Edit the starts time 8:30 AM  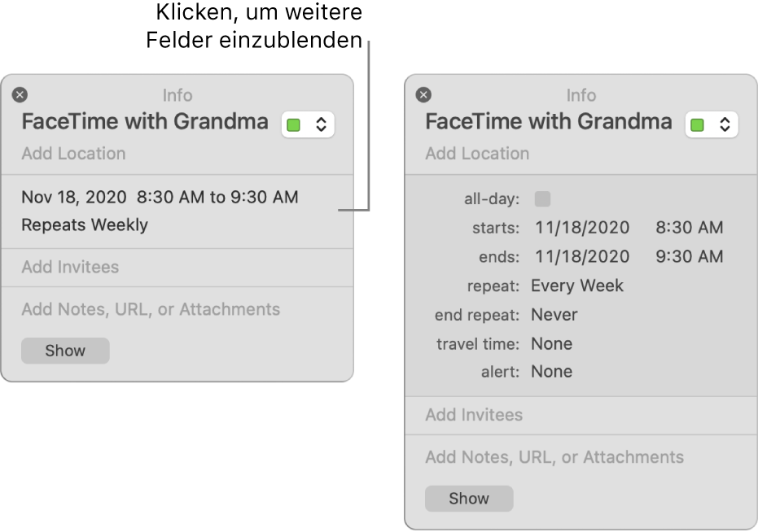coord(690,228)
